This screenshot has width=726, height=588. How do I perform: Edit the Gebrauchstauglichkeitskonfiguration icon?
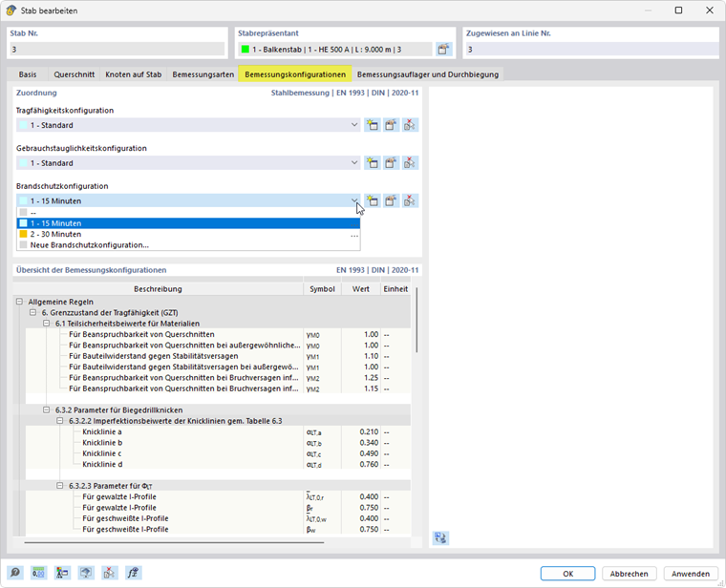(391, 163)
